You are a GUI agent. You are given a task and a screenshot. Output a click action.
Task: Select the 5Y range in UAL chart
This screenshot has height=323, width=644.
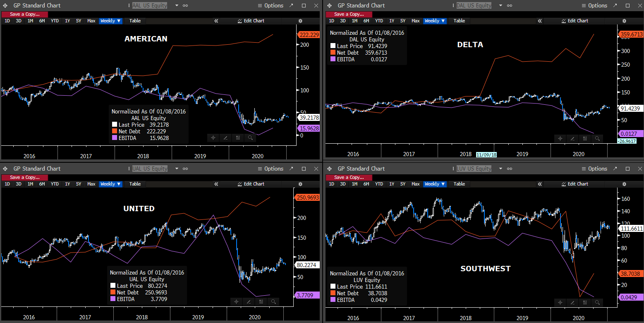tap(79, 184)
